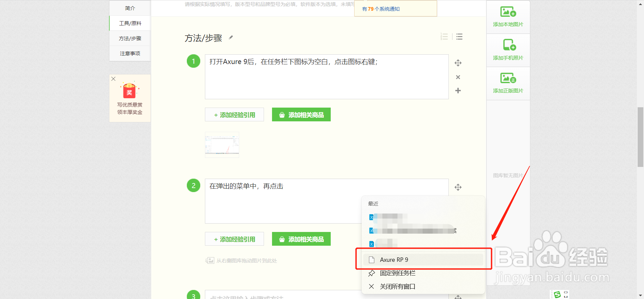
Task: Click the Sogou input method icon
Action: [x=557, y=295]
